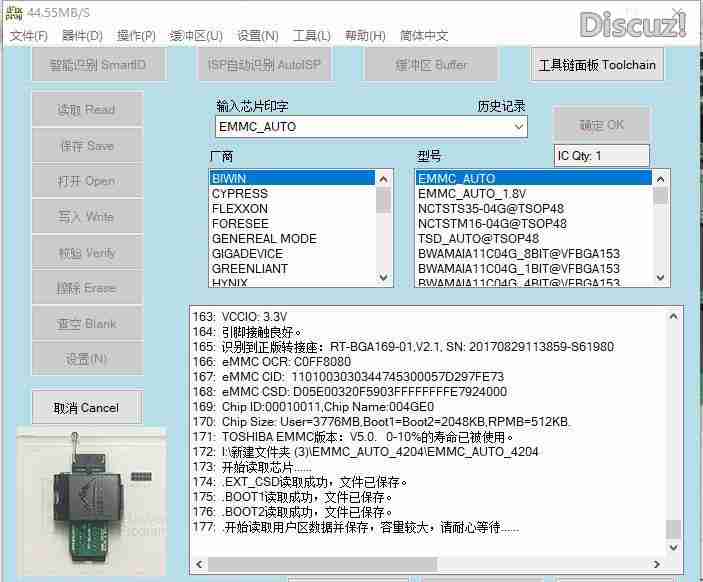Select CYPRESS in manufacturer list
This screenshot has height=582, width=703.
click(x=240, y=193)
